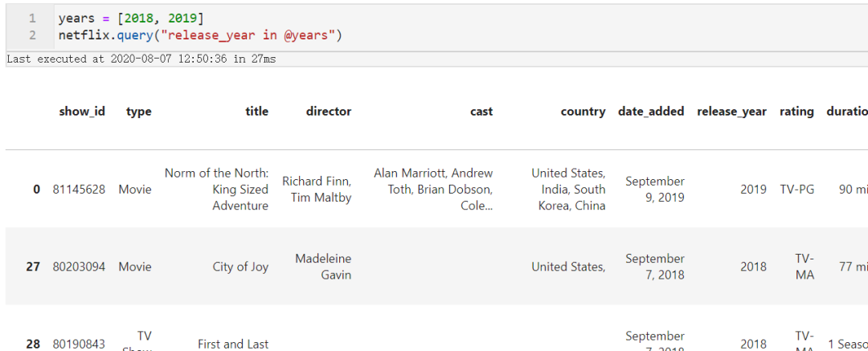
Task: Click the Norm of the North title cell
Action: 216,190
